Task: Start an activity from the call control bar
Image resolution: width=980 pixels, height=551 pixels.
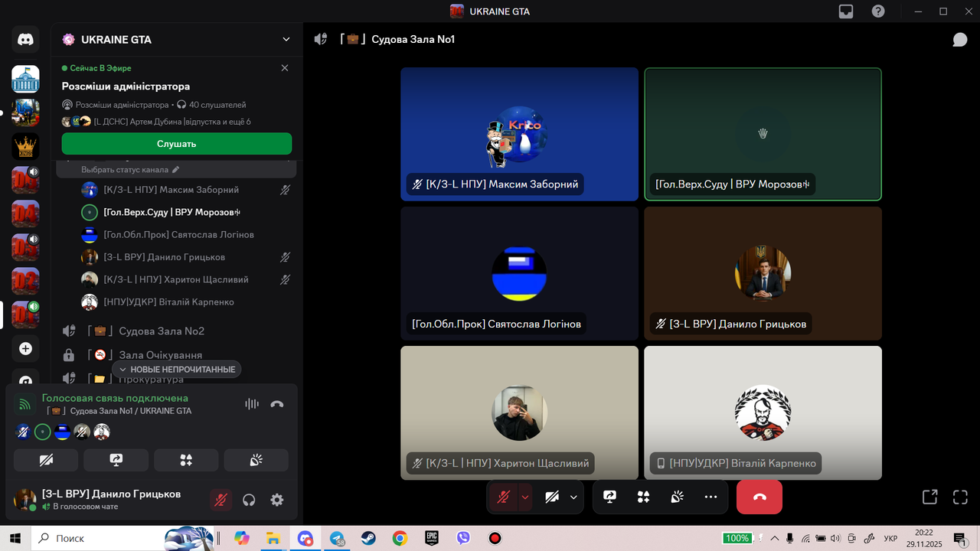Action: click(x=643, y=497)
